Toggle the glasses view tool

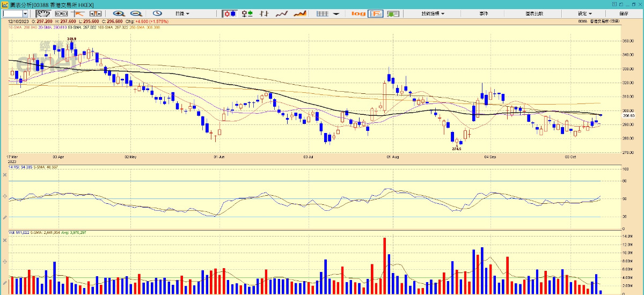(x=62, y=13)
